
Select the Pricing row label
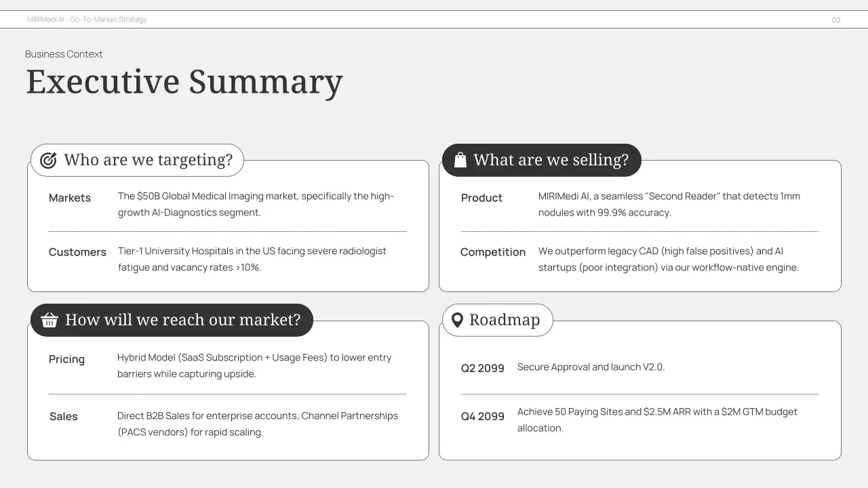pyautogui.click(x=66, y=359)
